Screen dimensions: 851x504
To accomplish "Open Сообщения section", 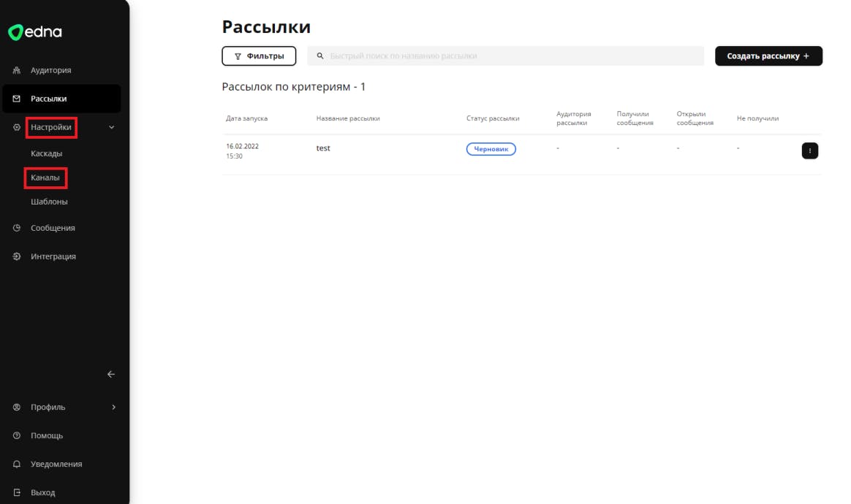I will [53, 228].
